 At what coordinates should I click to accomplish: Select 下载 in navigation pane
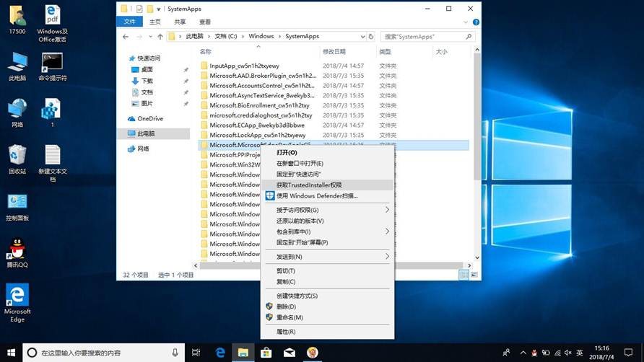pyautogui.click(x=147, y=81)
